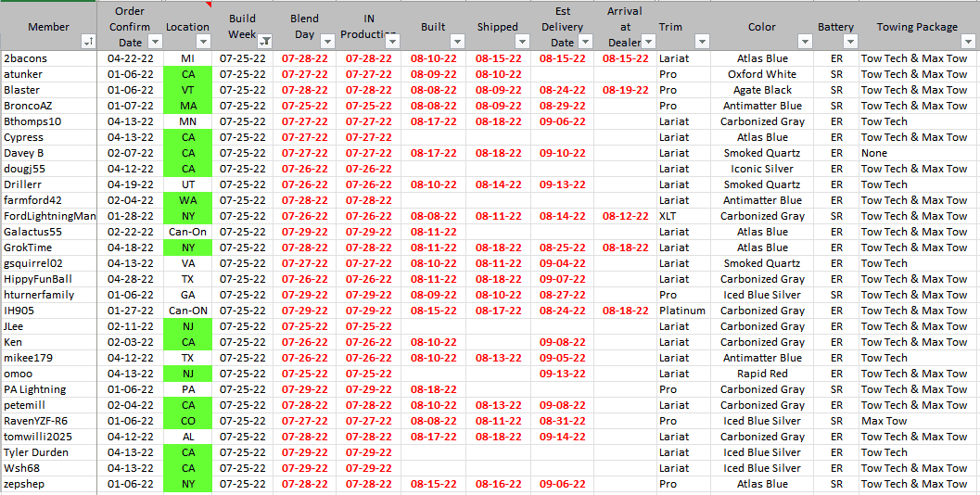The image size is (980, 495).
Task: Open the Order Confirm Date filter dropdown
Action: 155,42
